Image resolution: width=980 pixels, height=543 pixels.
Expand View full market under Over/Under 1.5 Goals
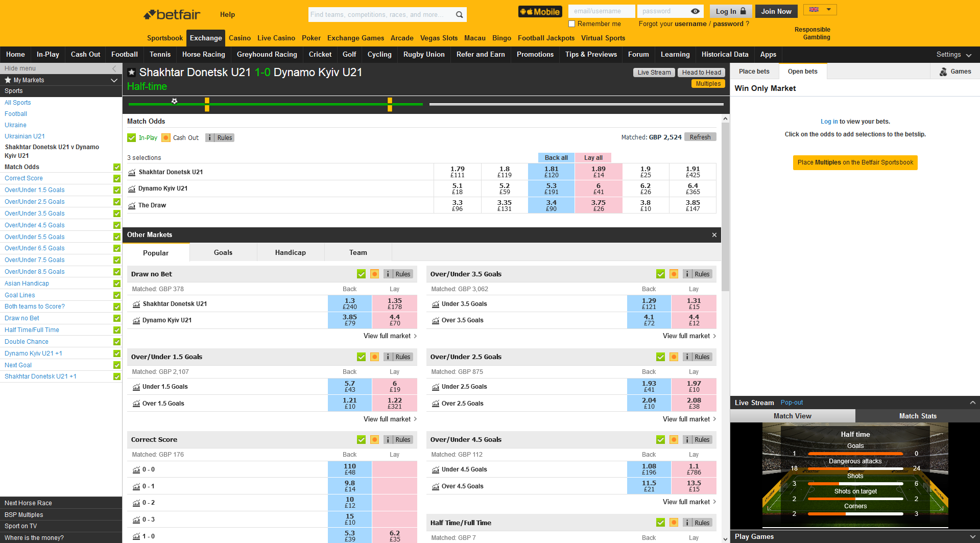point(390,419)
